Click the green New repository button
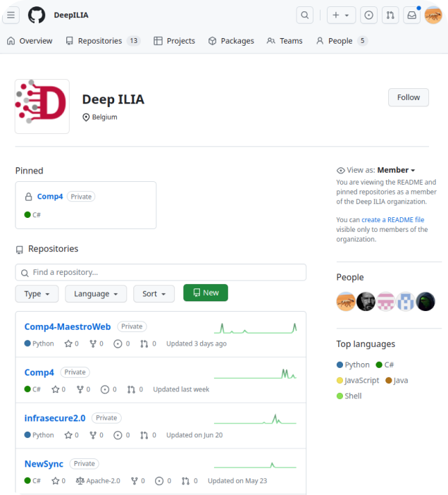This screenshot has height=495, width=448. click(206, 293)
